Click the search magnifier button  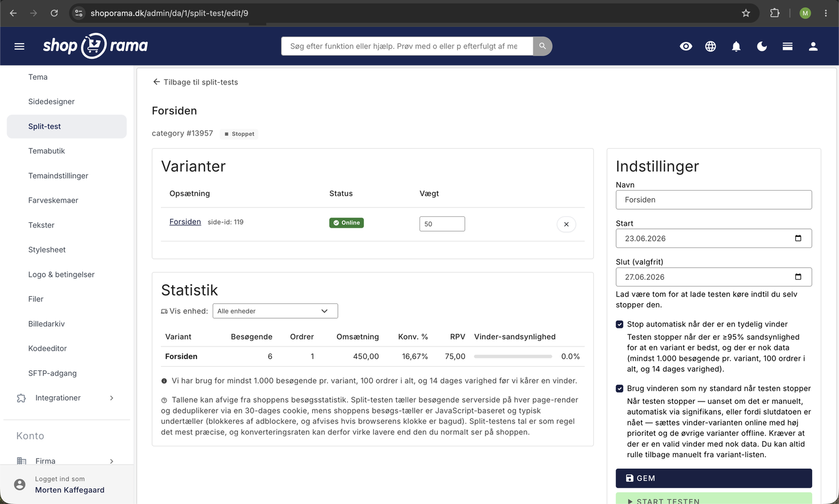(x=542, y=46)
